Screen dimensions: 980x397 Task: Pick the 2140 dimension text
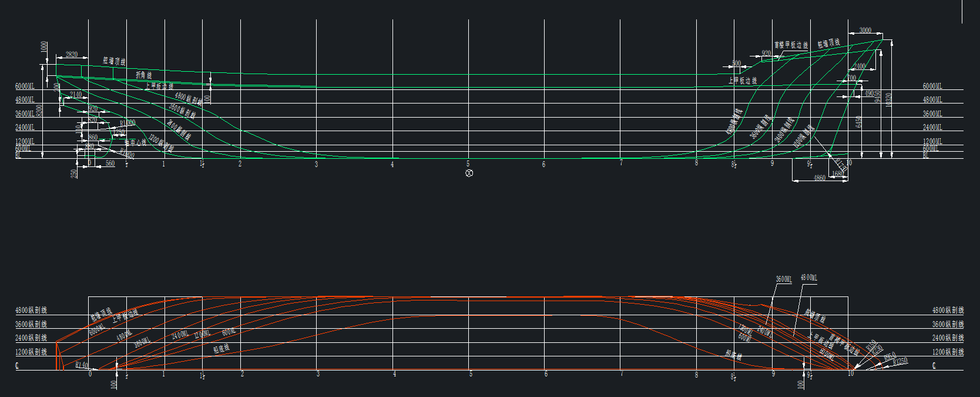click(x=76, y=94)
